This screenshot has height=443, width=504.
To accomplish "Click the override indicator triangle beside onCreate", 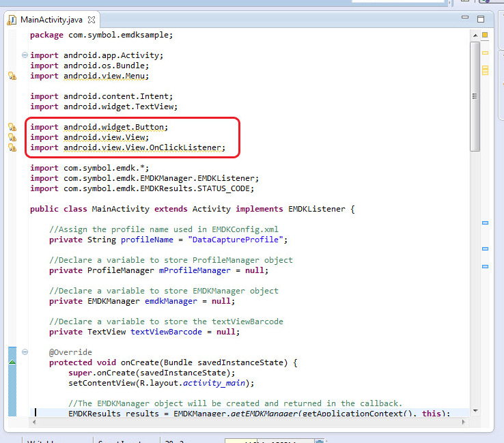I will point(12,362).
